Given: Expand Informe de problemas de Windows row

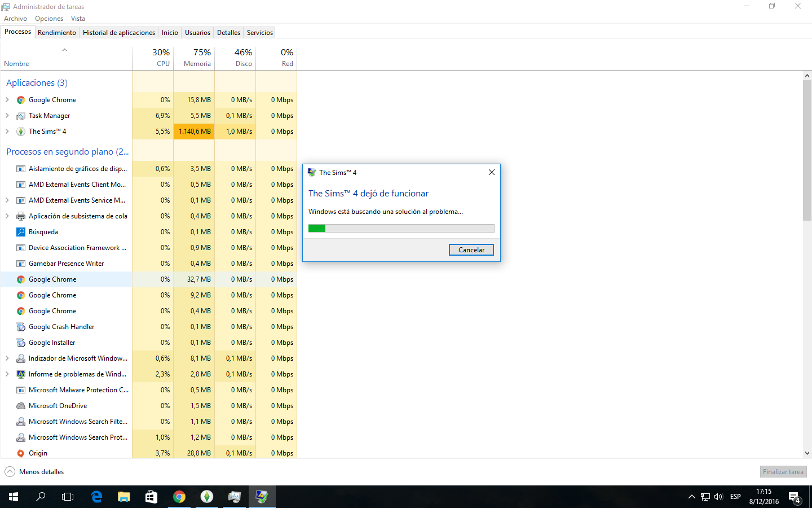Looking at the screenshot, I should click(x=7, y=374).
